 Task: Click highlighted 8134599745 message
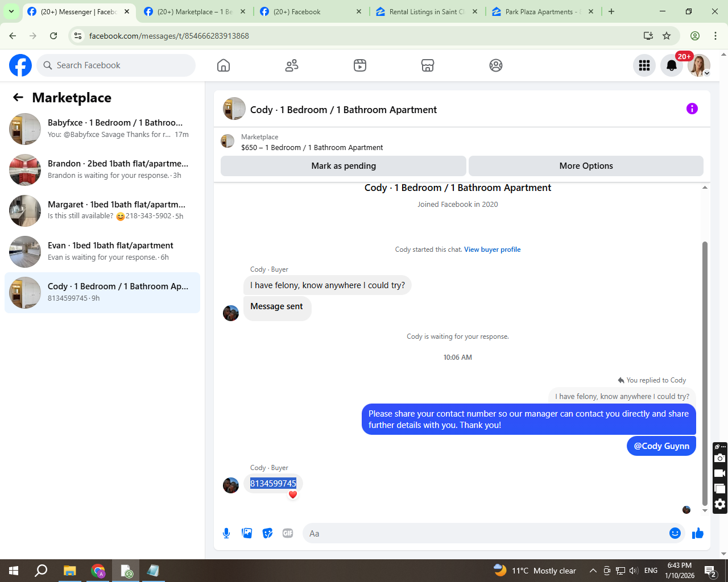point(273,484)
